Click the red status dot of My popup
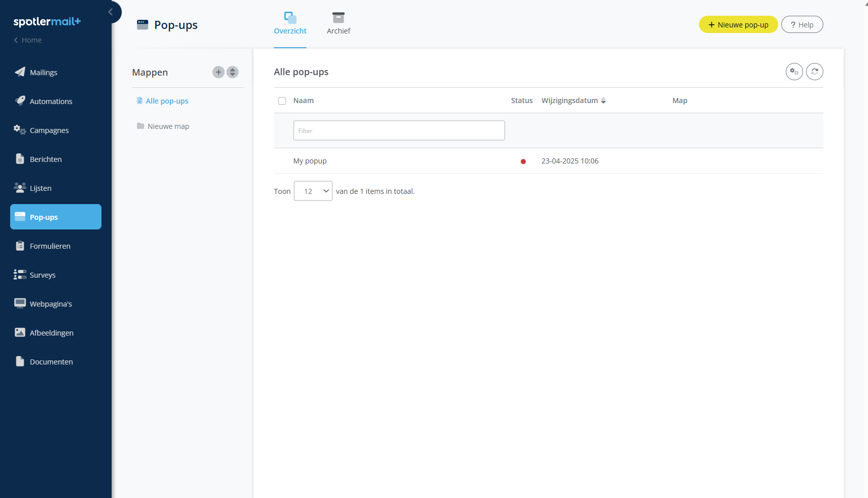This screenshot has width=868, height=498. pos(523,161)
